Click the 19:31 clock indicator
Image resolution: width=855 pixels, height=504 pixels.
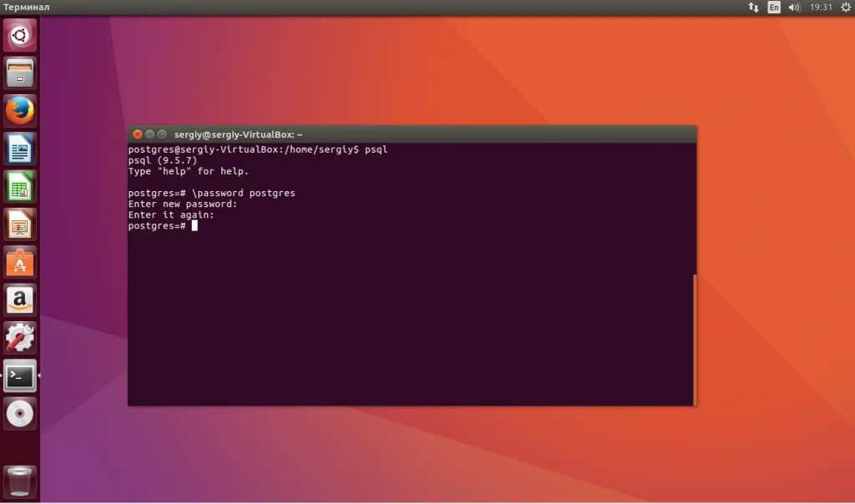[x=821, y=7]
